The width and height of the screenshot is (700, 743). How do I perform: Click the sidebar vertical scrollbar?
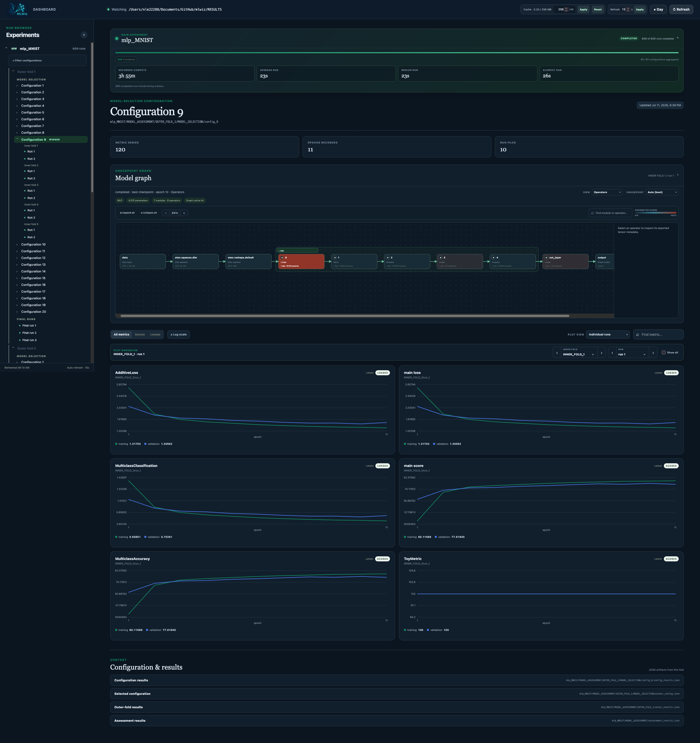(92, 117)
